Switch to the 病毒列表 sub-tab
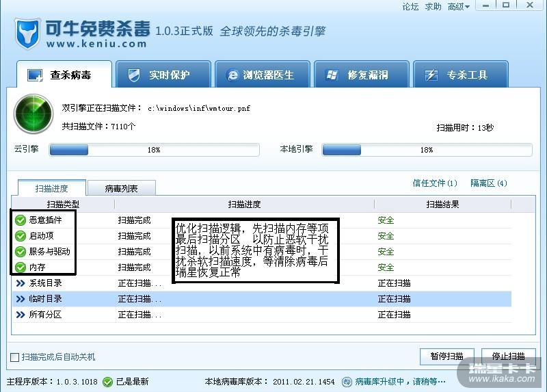This screenshot has width=547, height=392. point(122,188)
